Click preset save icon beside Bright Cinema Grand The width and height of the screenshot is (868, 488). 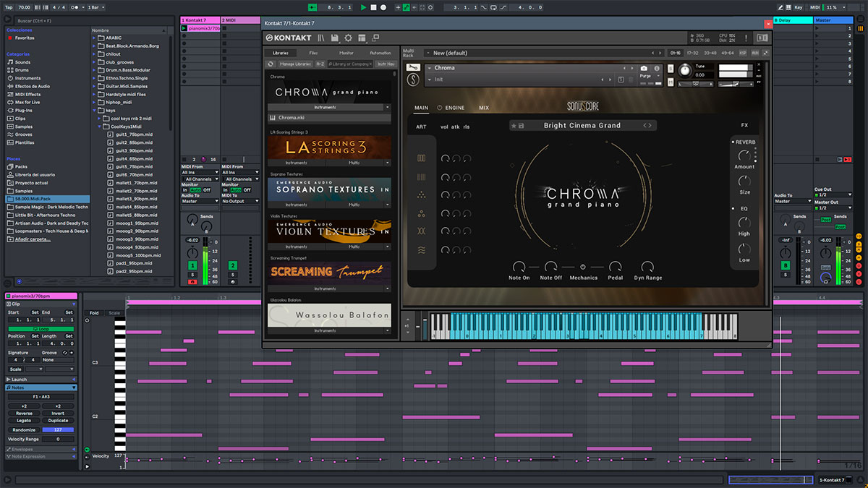click(x=521, y=126)
